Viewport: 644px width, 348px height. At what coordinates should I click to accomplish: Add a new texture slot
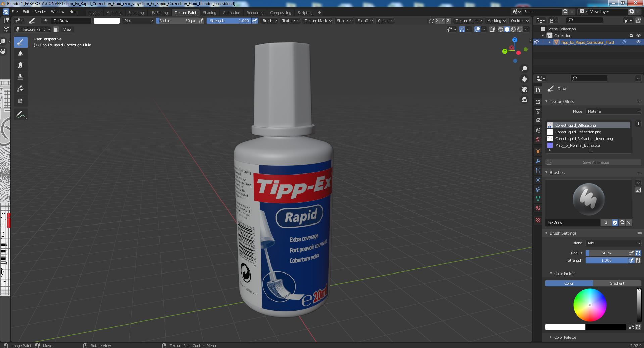point(638,123)
